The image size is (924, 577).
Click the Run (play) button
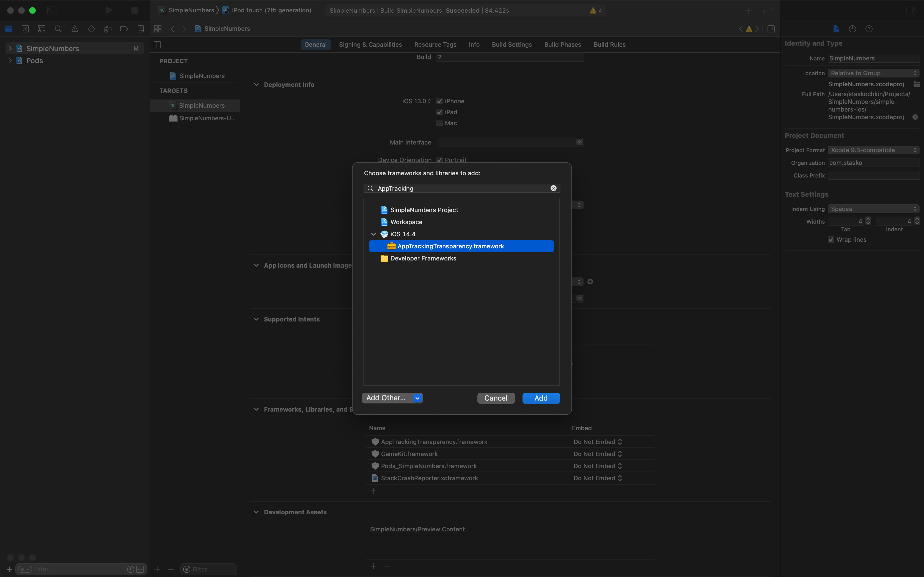109,10
